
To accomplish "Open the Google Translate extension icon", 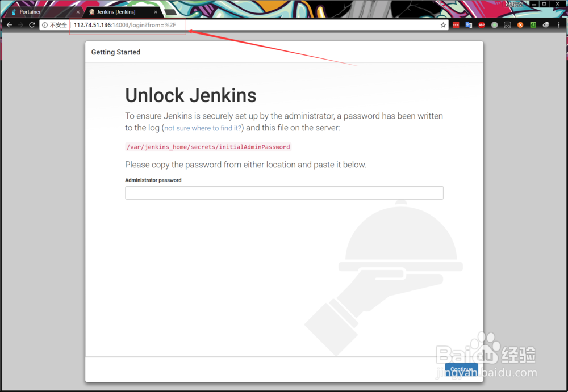I will pos(468,25).
